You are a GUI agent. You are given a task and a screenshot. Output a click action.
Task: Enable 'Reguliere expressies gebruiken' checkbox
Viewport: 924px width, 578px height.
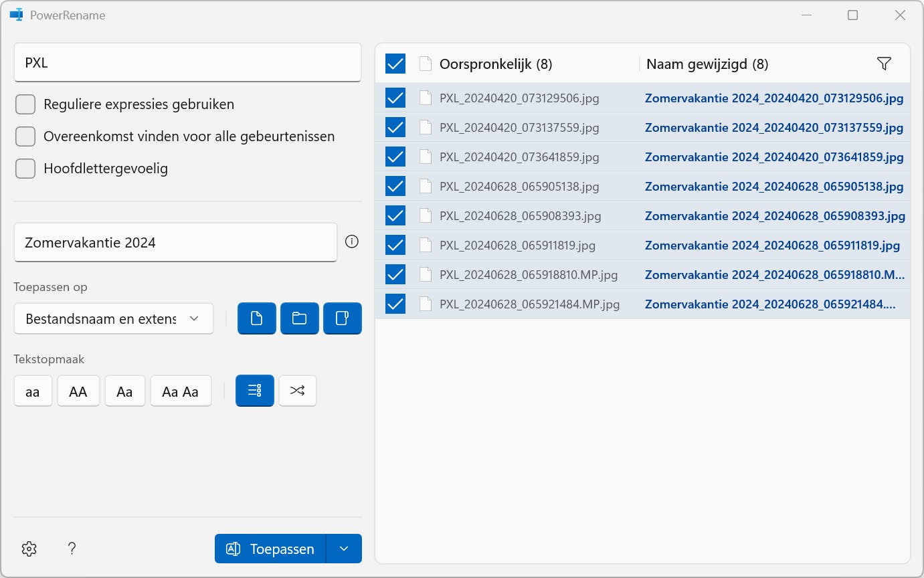(25, 104)
